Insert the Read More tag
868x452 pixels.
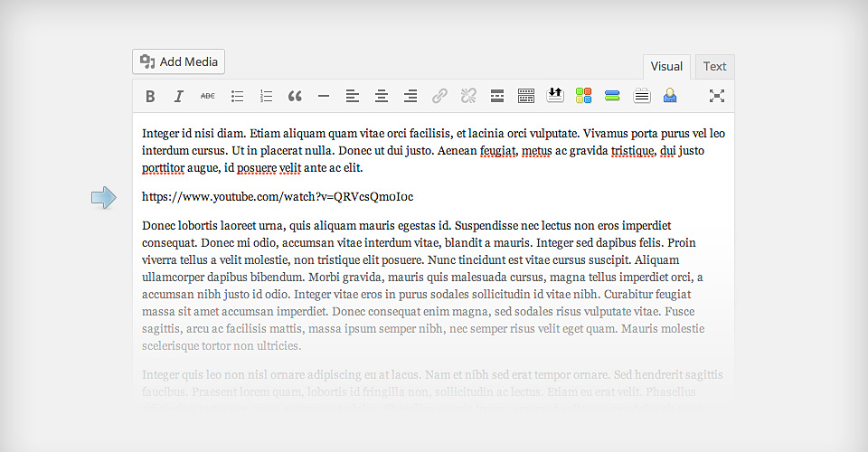point(497,96)
